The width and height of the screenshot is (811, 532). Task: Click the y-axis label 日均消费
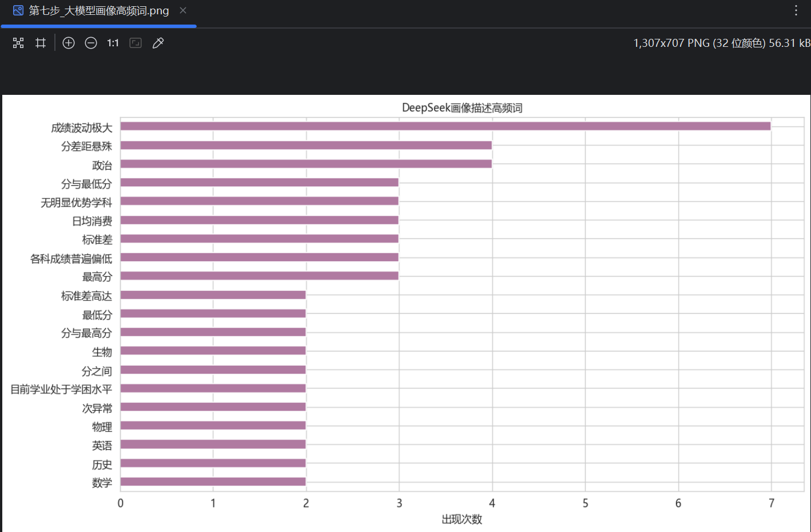pyautogui.click(x=92, y=221)
